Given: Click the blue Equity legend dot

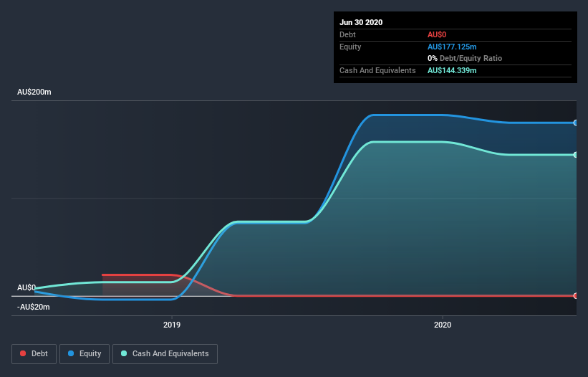Looking at the screenshot, I should (x=71, y=353).
